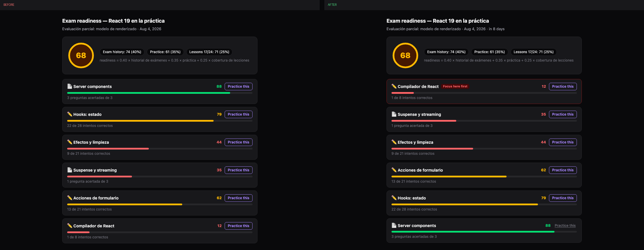Click the pencil icon beside Hooks: estado in BEFORE panel
644x250 pixels.
point(70,114)
